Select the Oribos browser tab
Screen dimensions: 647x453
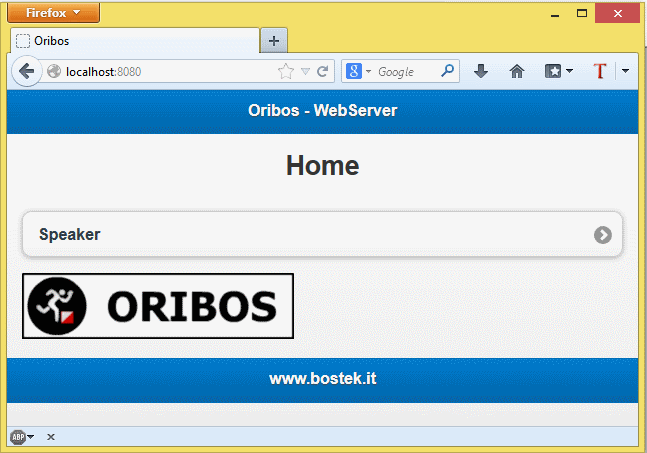pos(135,41)
